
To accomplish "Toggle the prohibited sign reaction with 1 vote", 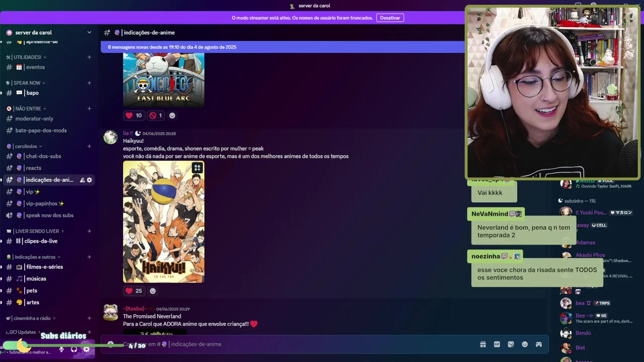I will 156,116.
